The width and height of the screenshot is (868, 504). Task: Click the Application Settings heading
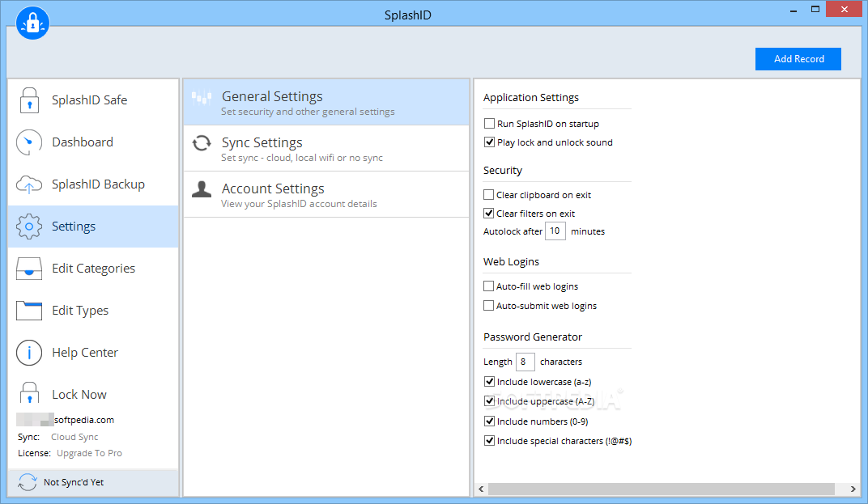(531, 97)
